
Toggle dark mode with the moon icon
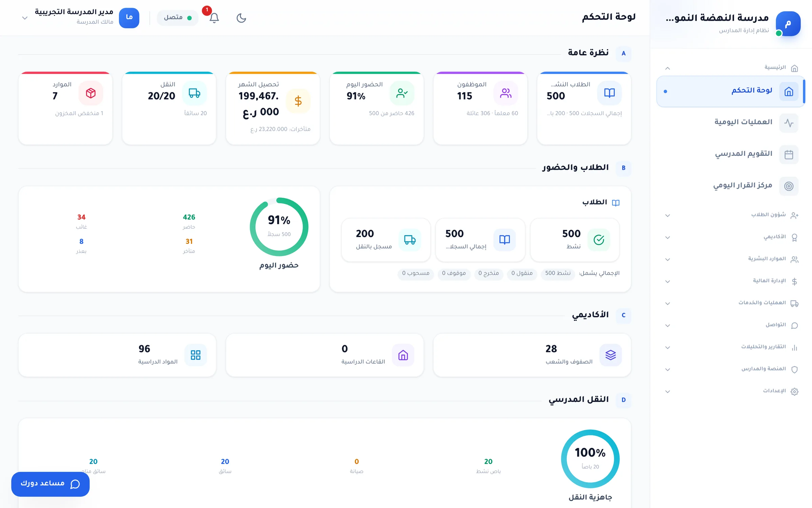click(x=241, y=18)
